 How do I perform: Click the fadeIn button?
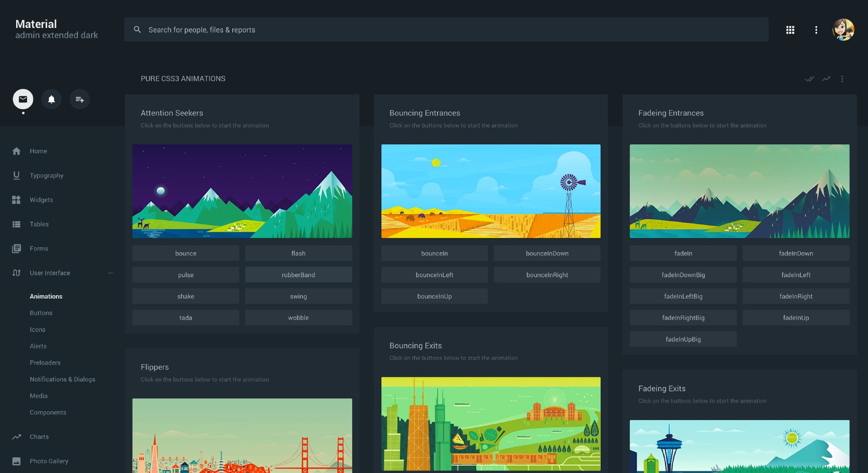(x=683, y=253)
